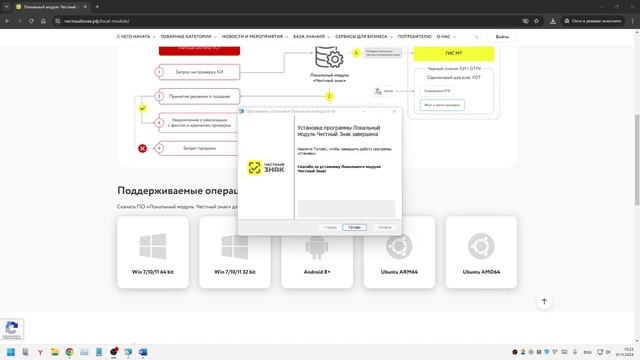Close the Локальный модуль browser tab

85,7
